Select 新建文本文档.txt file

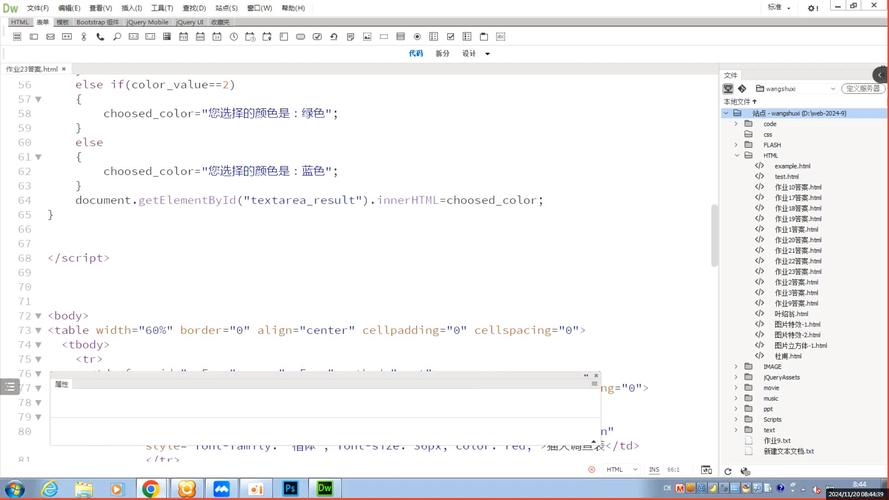[x=788, y=451]
